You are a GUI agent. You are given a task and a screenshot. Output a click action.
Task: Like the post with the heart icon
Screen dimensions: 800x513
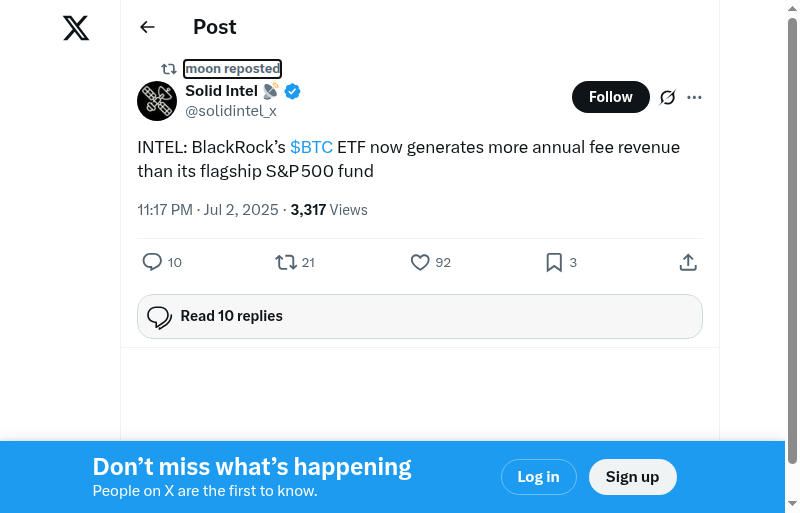click(x=420, y=262)
